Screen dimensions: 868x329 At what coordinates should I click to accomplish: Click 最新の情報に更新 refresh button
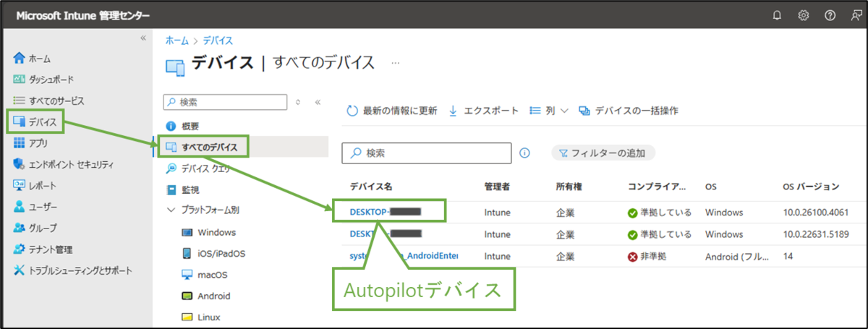391,111
